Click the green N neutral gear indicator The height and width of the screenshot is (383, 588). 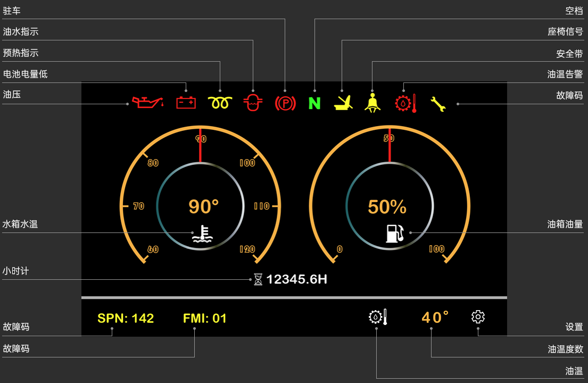(314, 103)
